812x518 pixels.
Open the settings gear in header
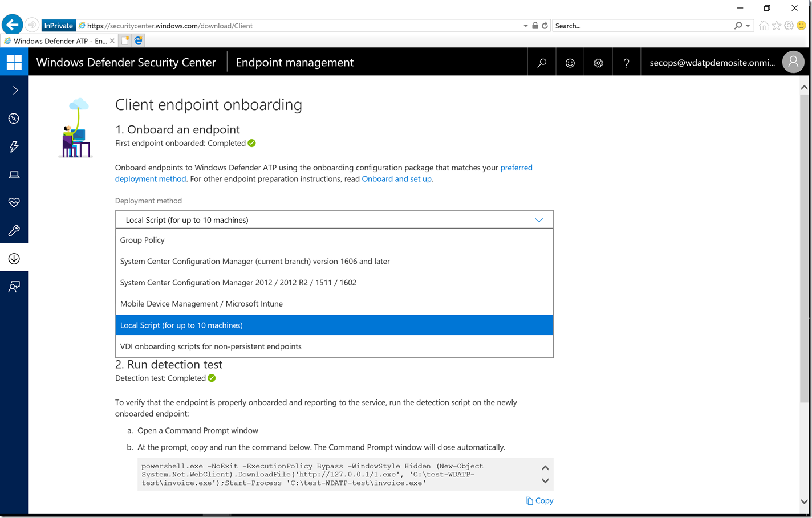click(x=598, y=63)
